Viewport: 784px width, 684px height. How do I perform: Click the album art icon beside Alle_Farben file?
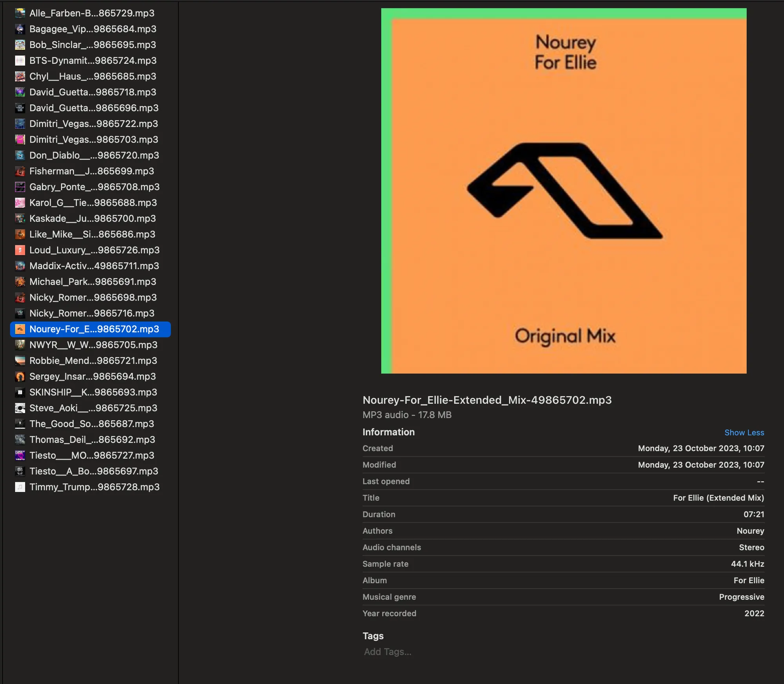point(20,13)
